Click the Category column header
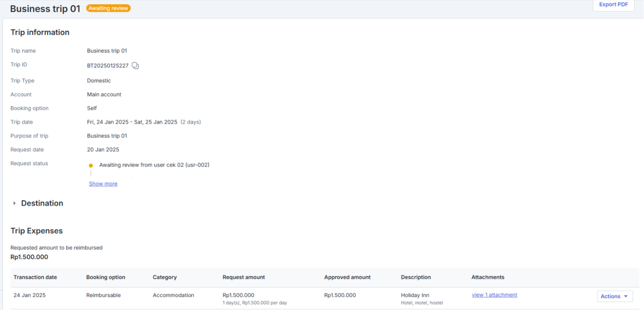 point(165,278)
